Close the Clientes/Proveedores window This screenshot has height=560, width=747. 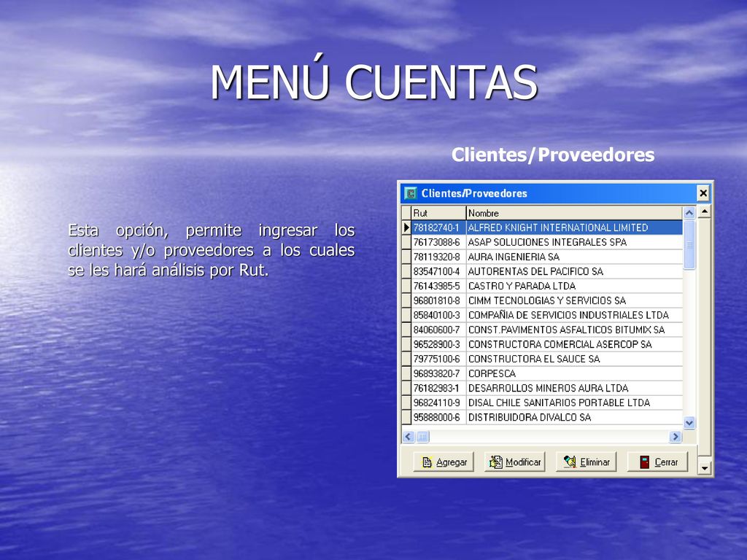[x=703, y=193]
